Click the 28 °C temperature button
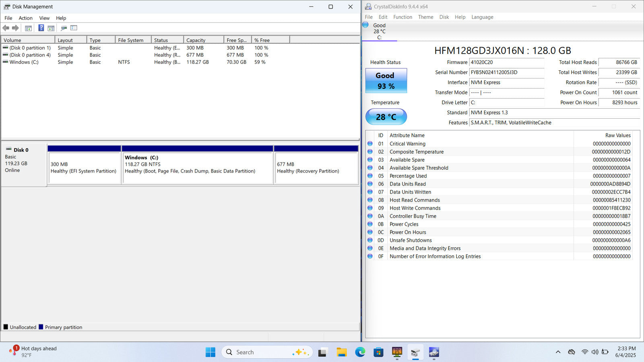The image size is (644, 362). (386, 117)
